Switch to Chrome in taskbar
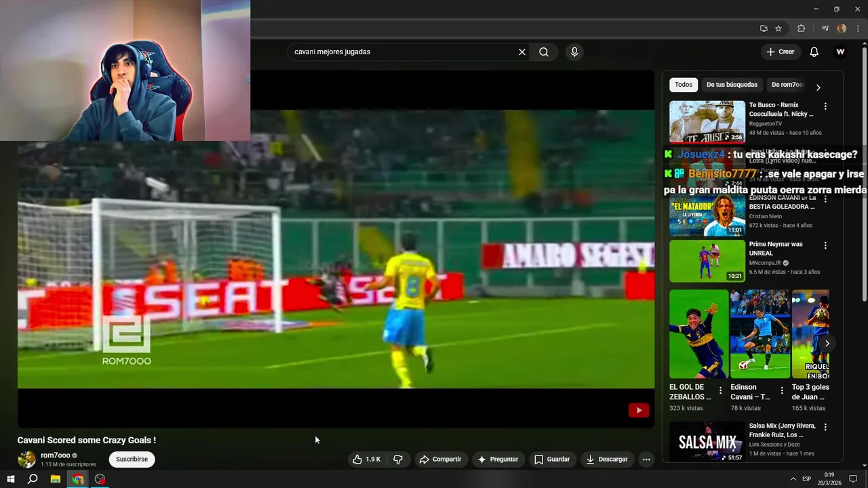 click(x=78, y=479)
